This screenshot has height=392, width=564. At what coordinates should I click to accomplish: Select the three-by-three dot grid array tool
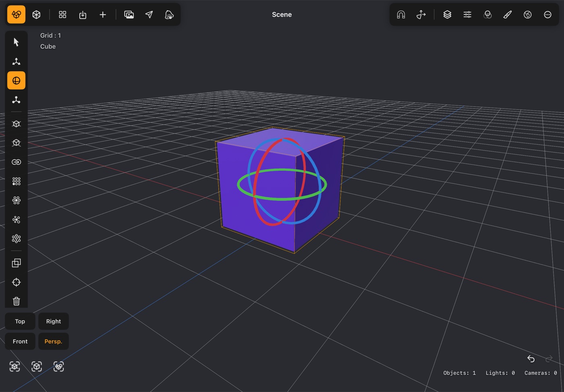(16, 181)
